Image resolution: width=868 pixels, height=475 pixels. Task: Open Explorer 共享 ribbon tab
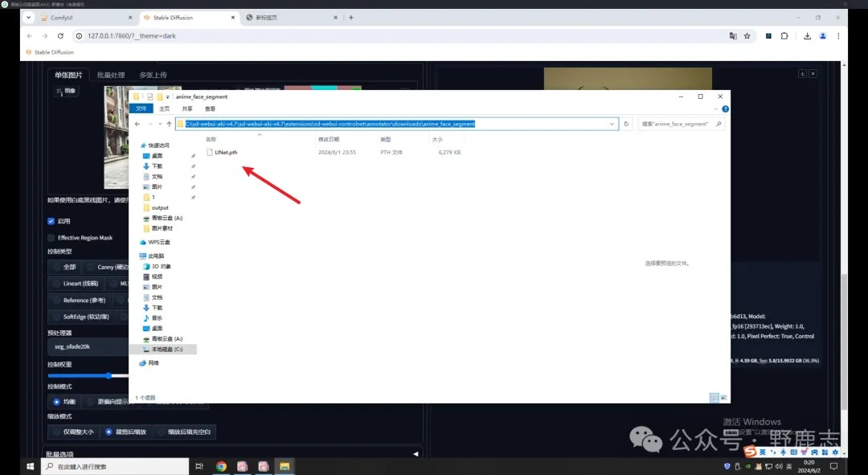(187, 109)
